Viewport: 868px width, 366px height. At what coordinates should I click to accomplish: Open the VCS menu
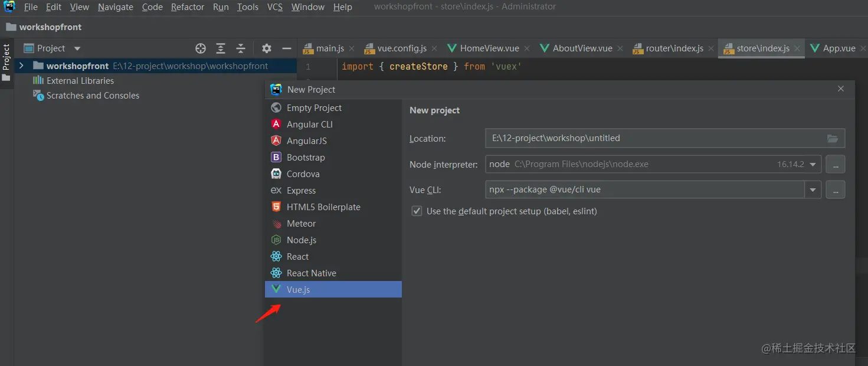(x=275, y=7)
